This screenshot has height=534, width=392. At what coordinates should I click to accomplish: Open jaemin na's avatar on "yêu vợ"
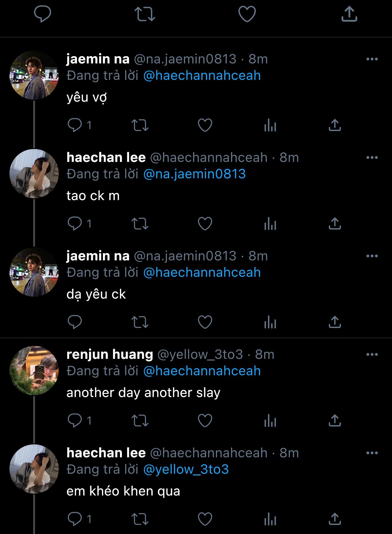(34, 75)
